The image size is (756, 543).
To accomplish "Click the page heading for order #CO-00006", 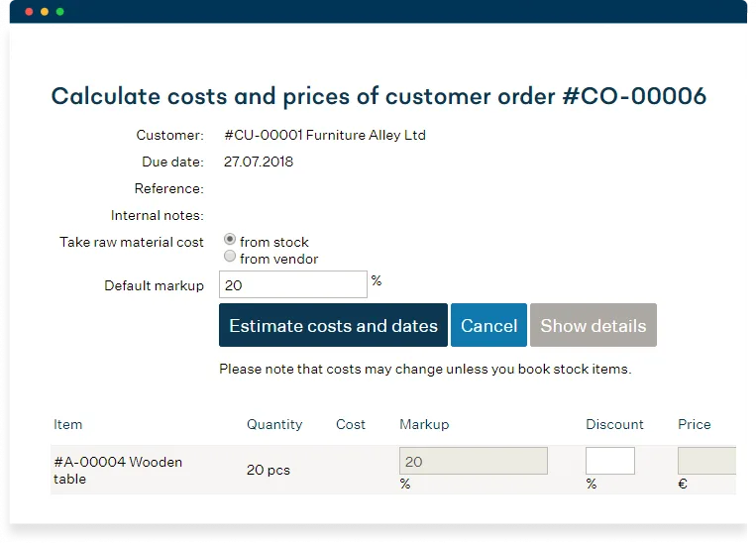I will [378, 96].
